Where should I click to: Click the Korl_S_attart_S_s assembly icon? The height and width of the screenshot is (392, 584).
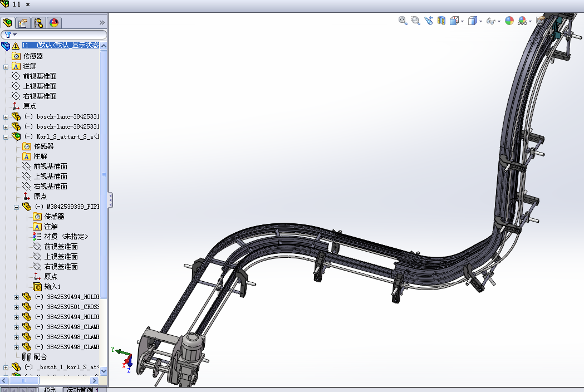(16, 136)
